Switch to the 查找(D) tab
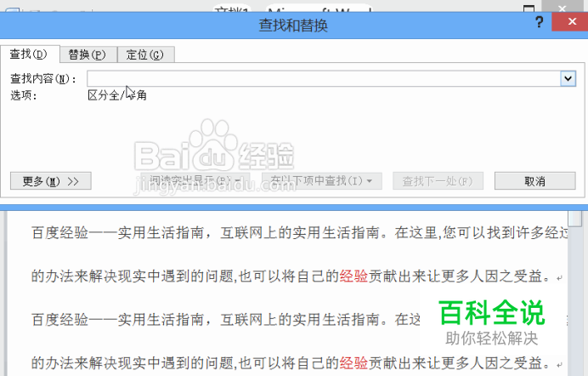588x376 pixels. pyautogui.click(x=29, y=54)
